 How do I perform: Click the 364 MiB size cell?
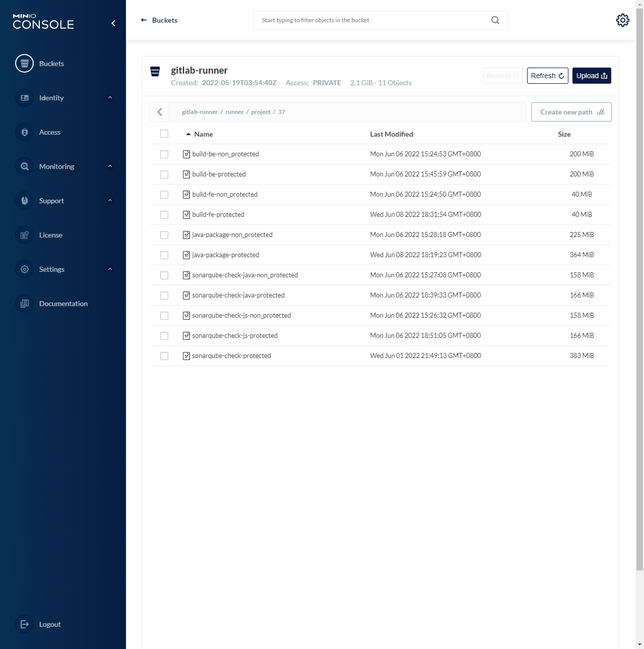point(582,255)
